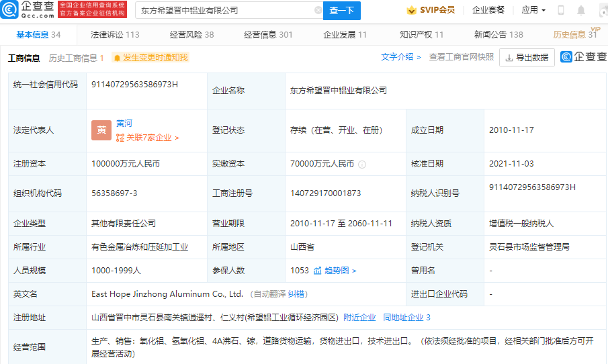Switch to 经营信息 301 tab
The height and width of the screenshot is (364, 608).
[268, 35]
